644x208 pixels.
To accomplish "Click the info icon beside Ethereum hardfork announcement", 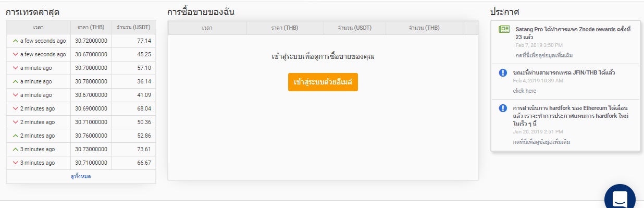I will pos(503,108).
